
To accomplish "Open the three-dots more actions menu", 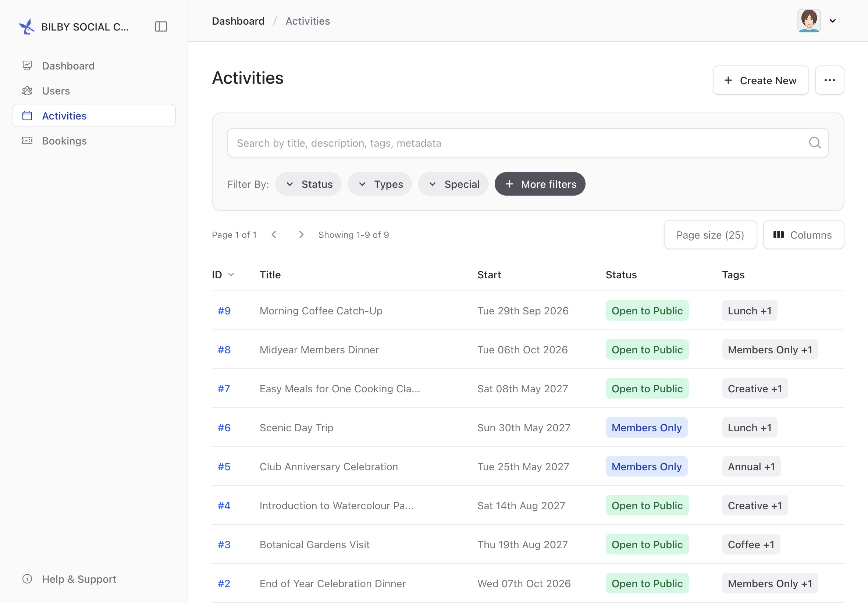I will click(x=829, y=80).
